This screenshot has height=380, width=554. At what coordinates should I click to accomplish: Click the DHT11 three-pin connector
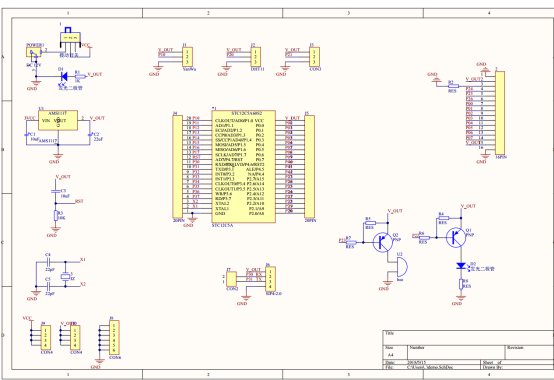coord(256,57)
